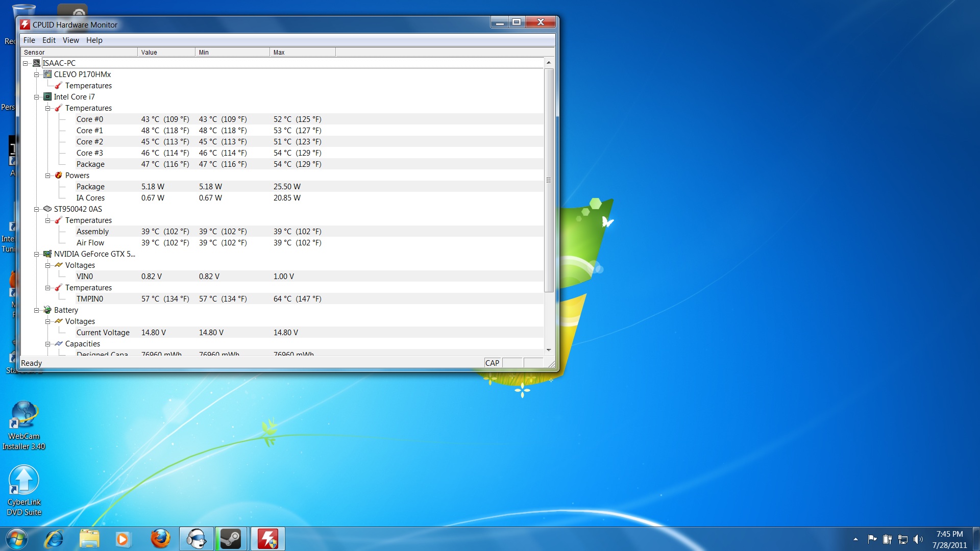Collapse the Powers group
Screen dimensions: 980x551
pyautogui.click(x=48, y=176)
